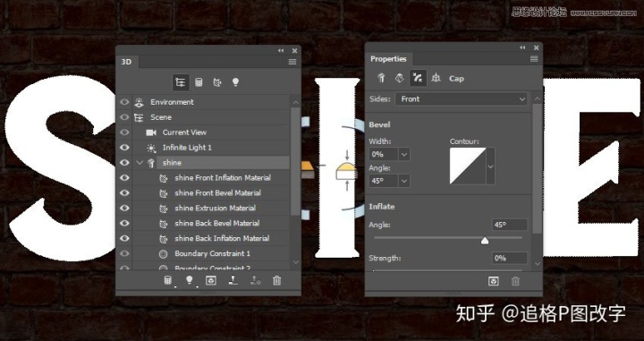Click Render icon in 3D panel footer

(x=211, y=281)
